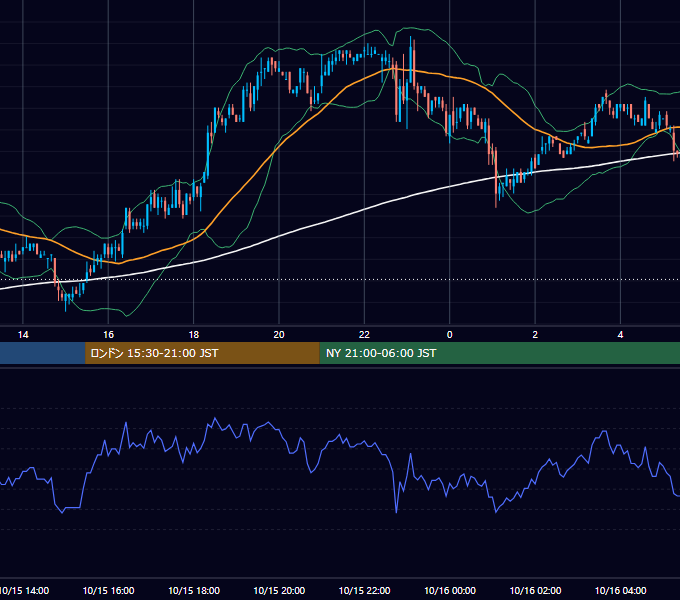Click the "10/15 22:00" indicator axis label
The height and width of the screenshot is (600, 680).
coord(364,590)
